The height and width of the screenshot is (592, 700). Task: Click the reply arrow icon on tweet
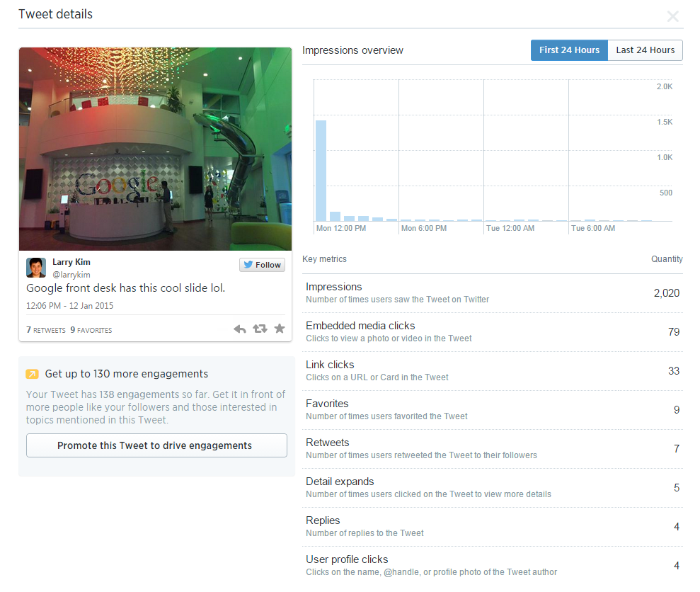point(240,329)
